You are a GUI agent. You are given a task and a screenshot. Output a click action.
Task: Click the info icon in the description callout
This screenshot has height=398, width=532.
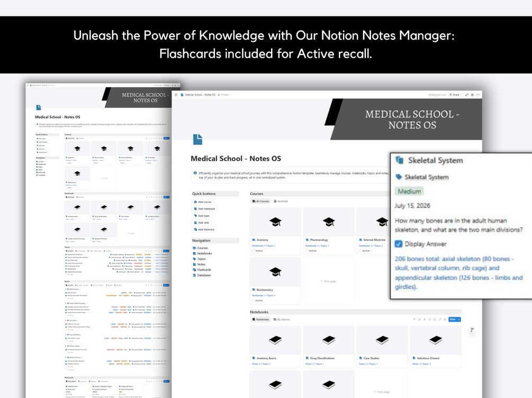[x=195, y=173]
